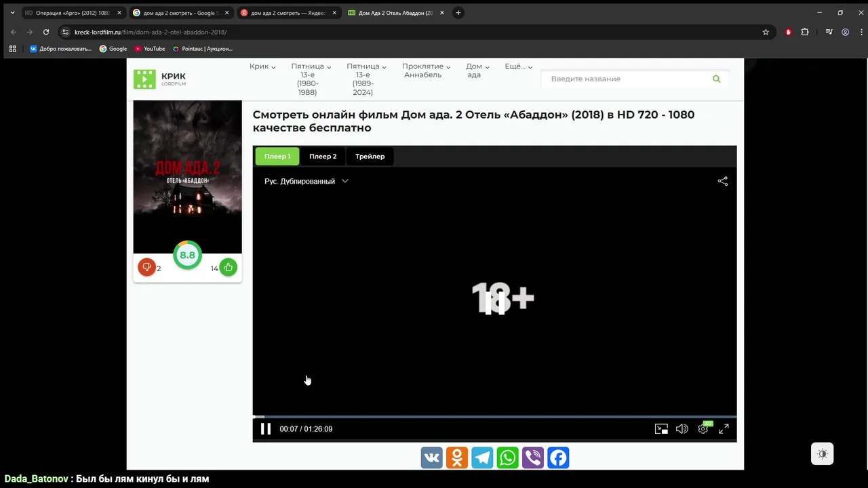Click the Дом ада 2 poster
Viewport: 868px width, 488px height.
pyautogui.click(x=187, y=177)
